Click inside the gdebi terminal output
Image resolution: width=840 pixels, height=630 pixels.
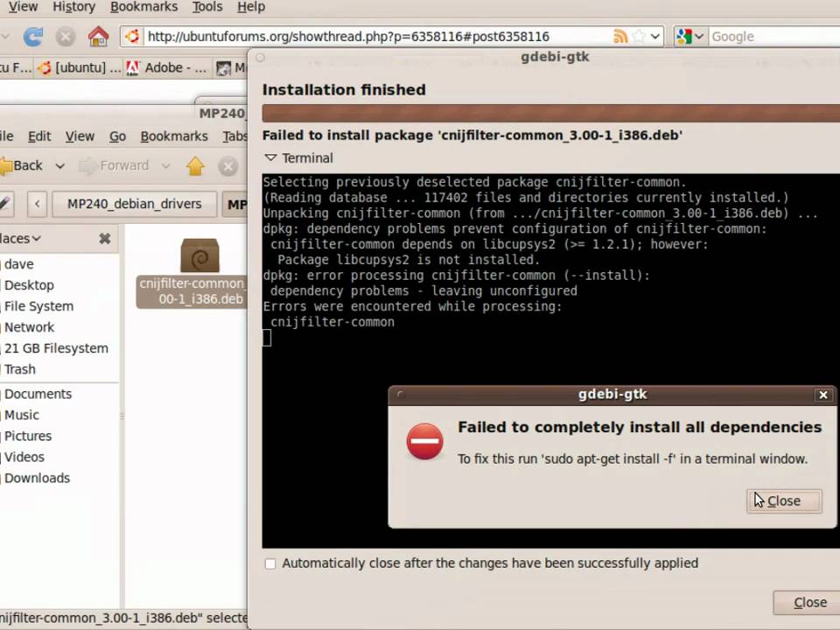(x=550, y=360)
